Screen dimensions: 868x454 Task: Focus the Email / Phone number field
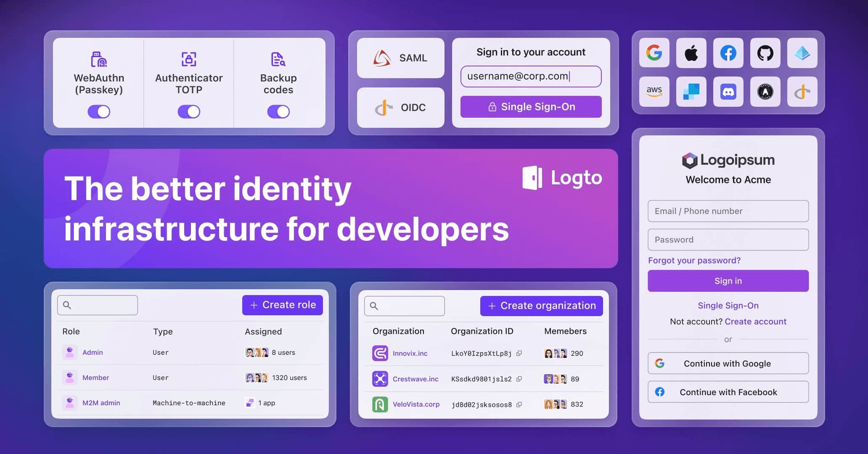coord(728,211)
